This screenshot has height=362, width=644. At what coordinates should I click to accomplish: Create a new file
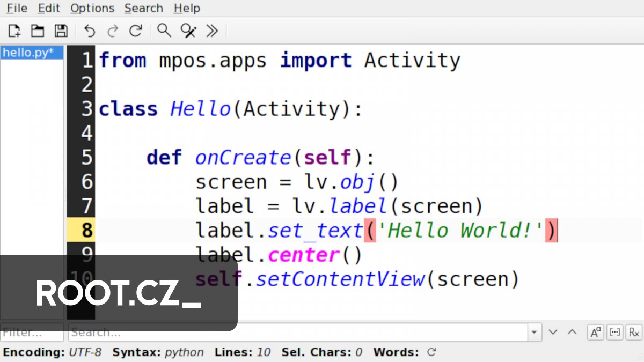click(13, 31)
